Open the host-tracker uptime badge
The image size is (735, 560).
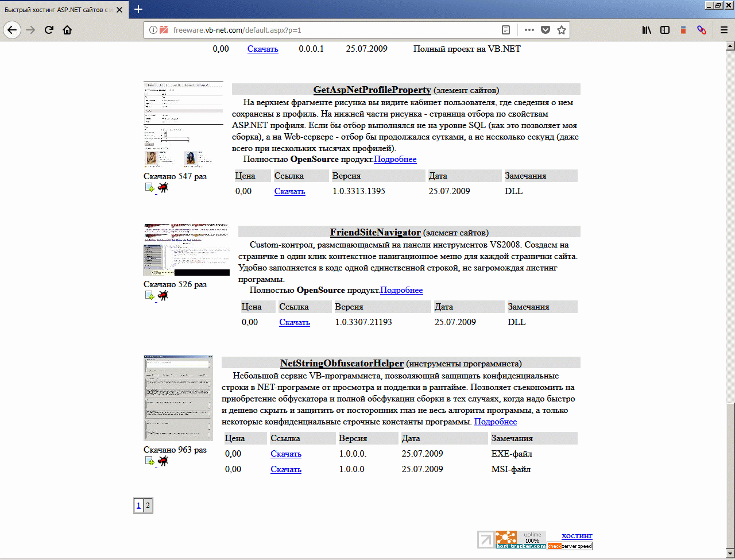coord(521,540)
